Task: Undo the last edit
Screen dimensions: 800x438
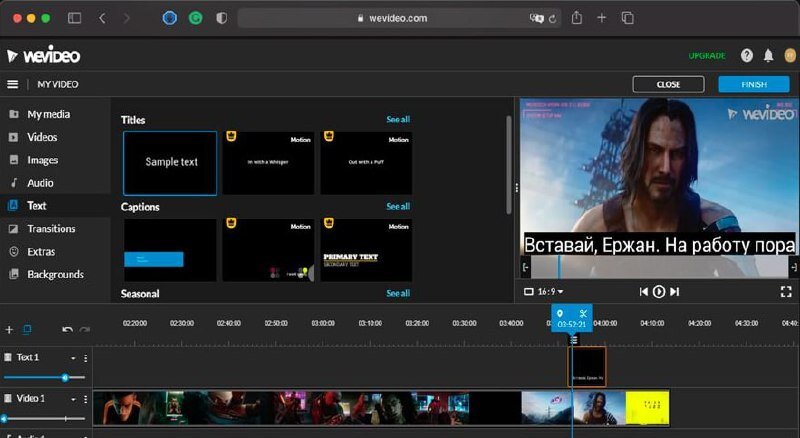Action: point(67,330)
